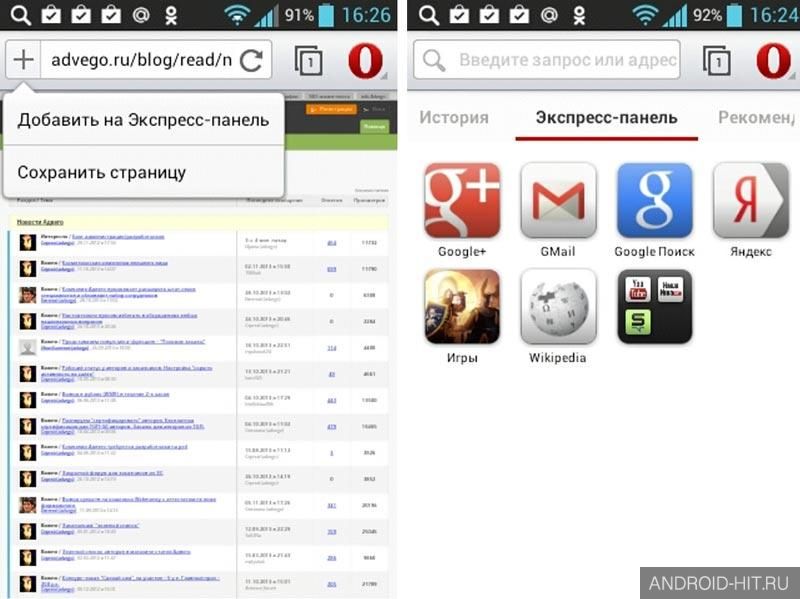Open the Opera menu in left screen

click(365, 61)
